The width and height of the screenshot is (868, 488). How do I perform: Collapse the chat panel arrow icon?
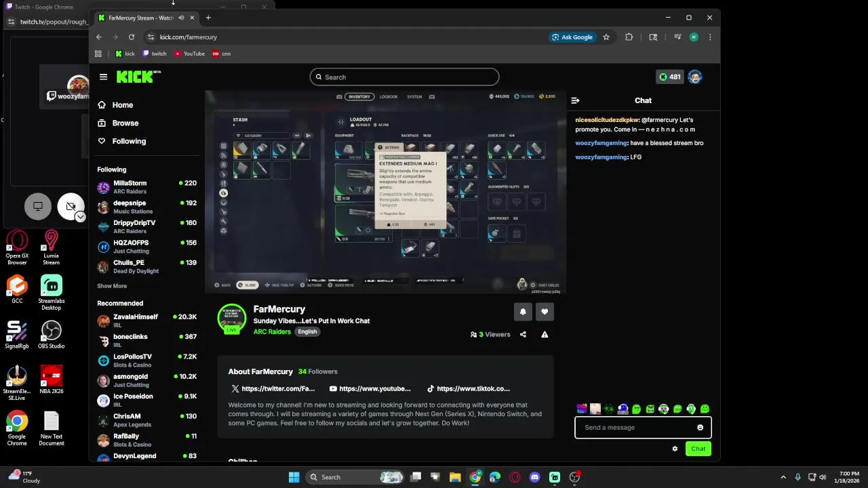(x=575, y=100)
